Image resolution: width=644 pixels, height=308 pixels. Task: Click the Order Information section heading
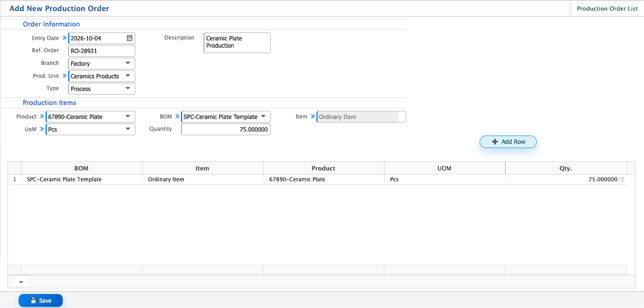[x=52, y=24]
